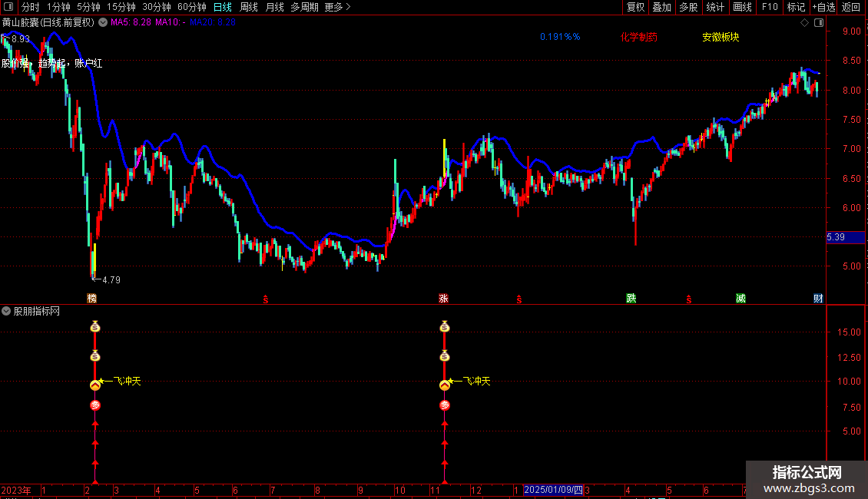Screen dimensions: 868x499
Task: Select the 月线 monthly tab
Action: 274,7
